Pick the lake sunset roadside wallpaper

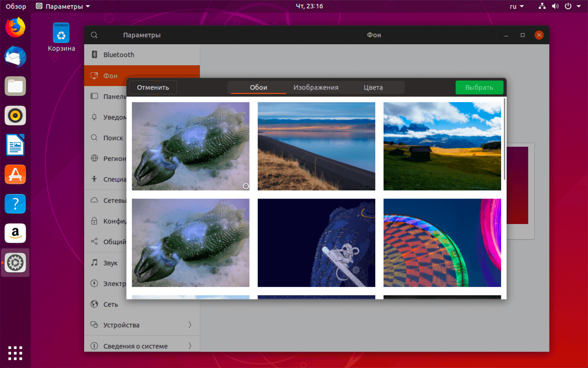pos(317,146)
